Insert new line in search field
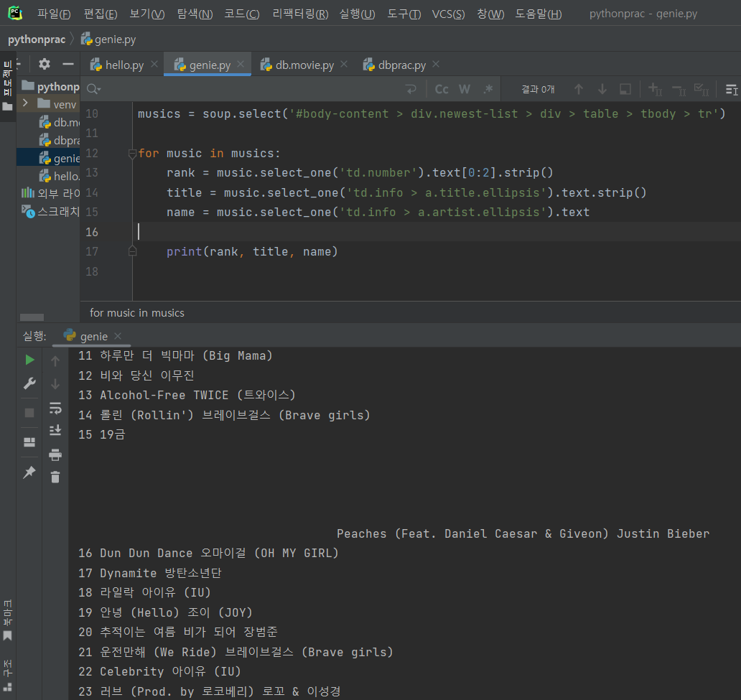741x700 pixels. pyautogui.click(x=411, y=89)
